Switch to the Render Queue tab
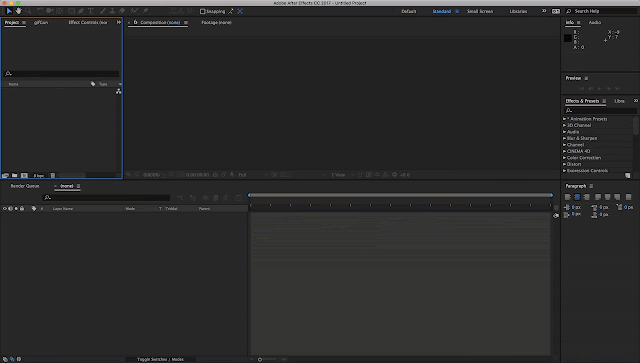The height and width of the screenshot is (363, 640). [x=25, y=186]
